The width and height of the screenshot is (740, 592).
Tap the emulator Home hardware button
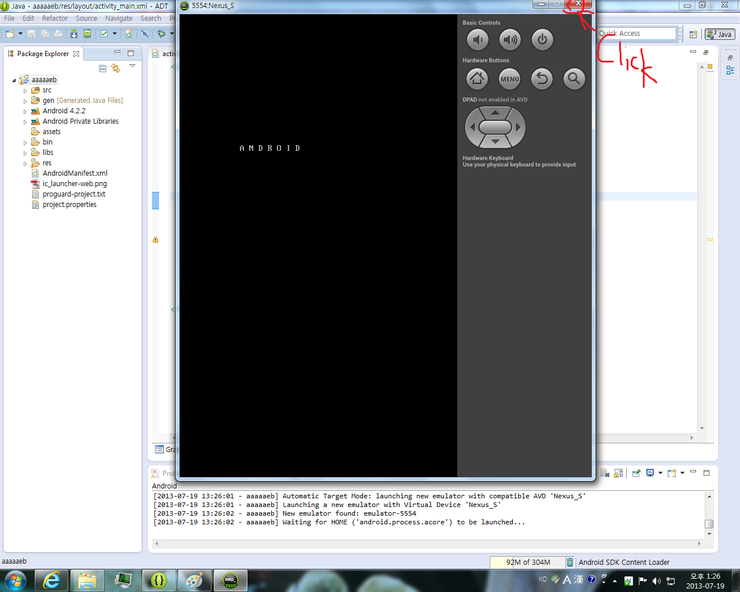coord(477,78)
